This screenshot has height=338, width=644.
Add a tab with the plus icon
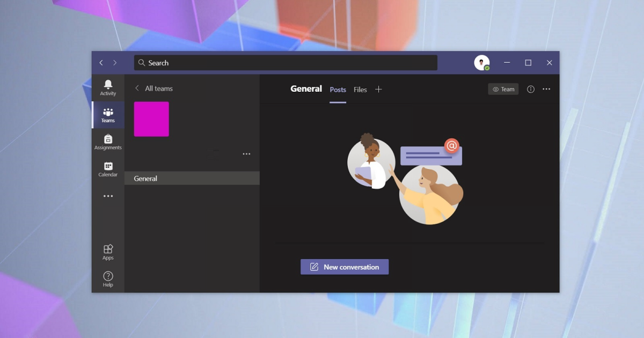[x=378, y=90]
